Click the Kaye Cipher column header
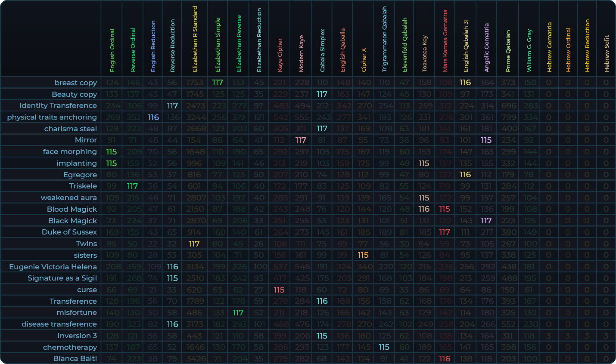The height and width of the screenshot is (364, 616). point(280,55)
